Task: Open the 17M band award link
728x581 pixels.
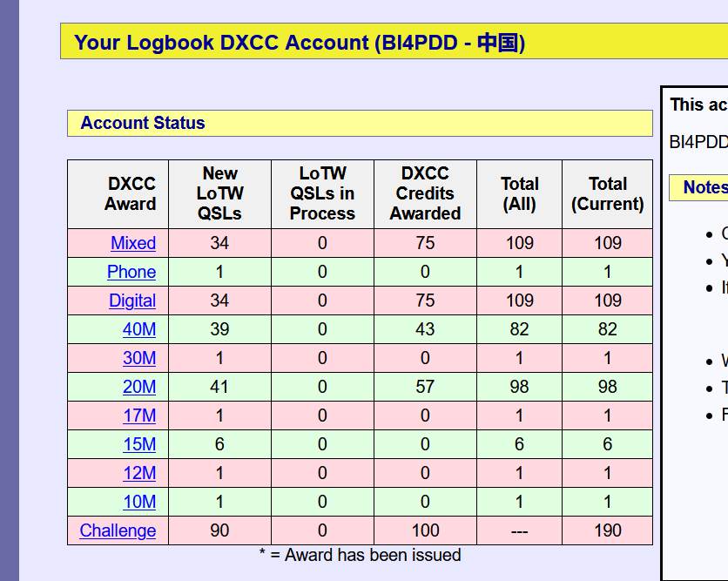Action: 139,415
